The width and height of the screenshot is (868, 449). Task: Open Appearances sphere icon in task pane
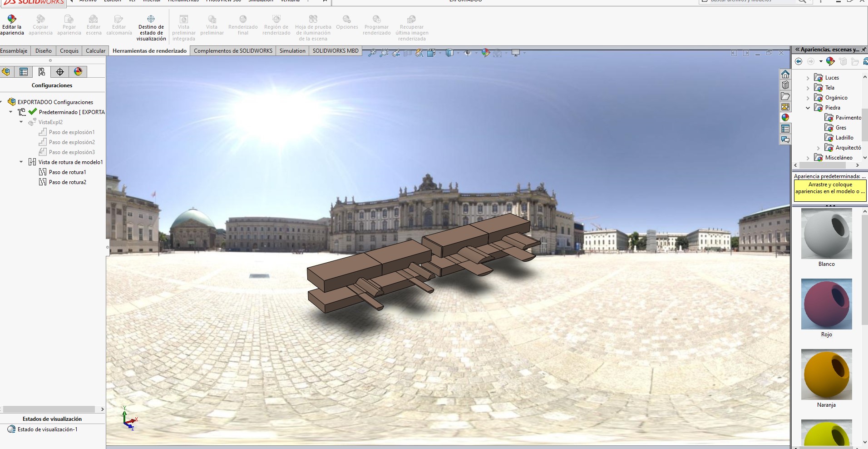785,118
